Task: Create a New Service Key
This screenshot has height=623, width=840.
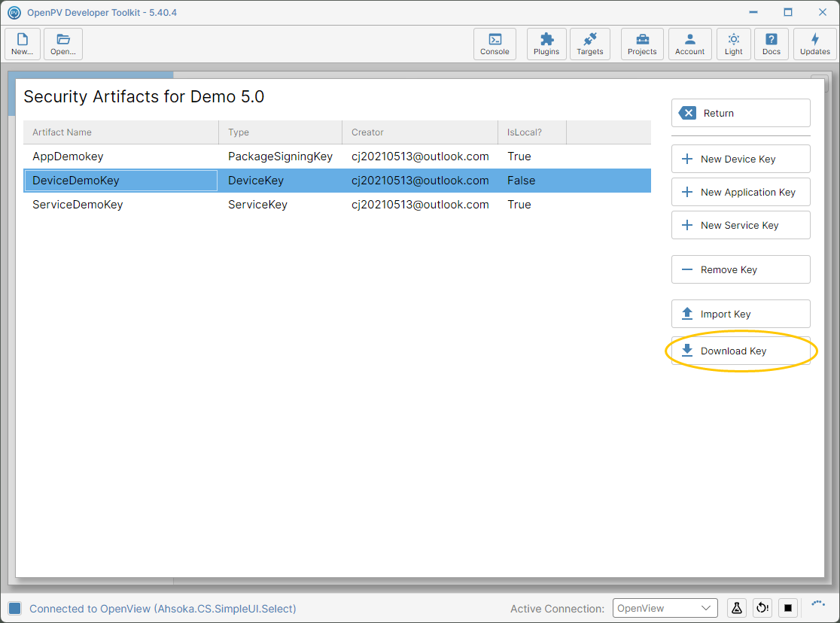Action: 741,226
